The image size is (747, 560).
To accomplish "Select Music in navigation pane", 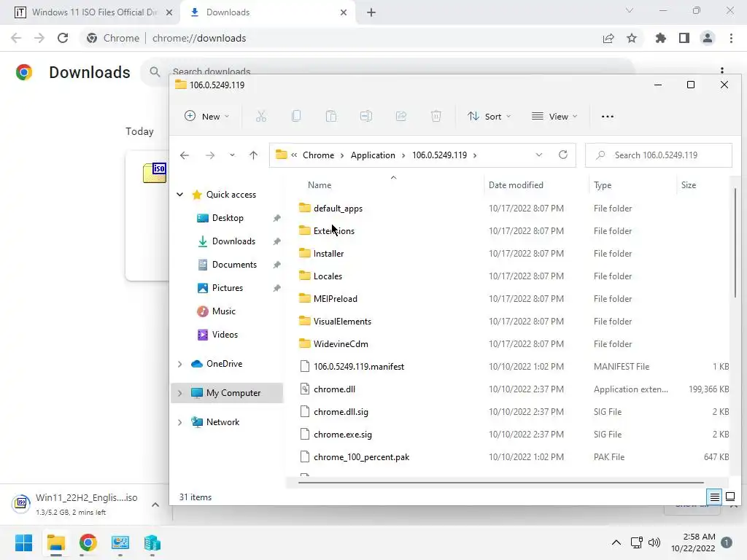I will [223, 311].
